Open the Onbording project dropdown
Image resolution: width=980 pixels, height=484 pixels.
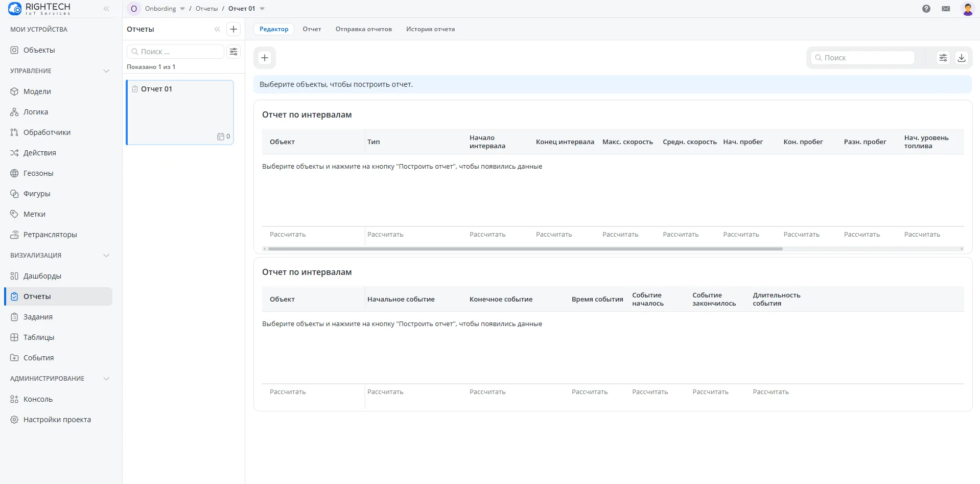tap(182, 9)
